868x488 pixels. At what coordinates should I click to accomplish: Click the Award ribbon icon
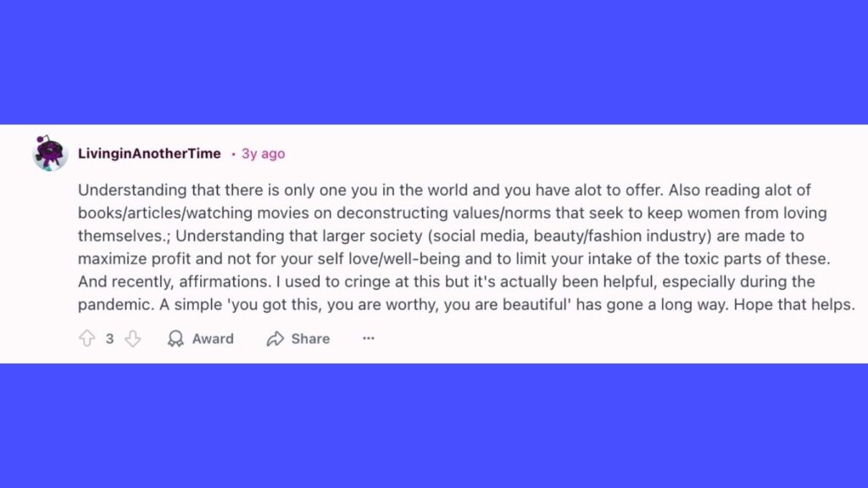click(175, 339)
